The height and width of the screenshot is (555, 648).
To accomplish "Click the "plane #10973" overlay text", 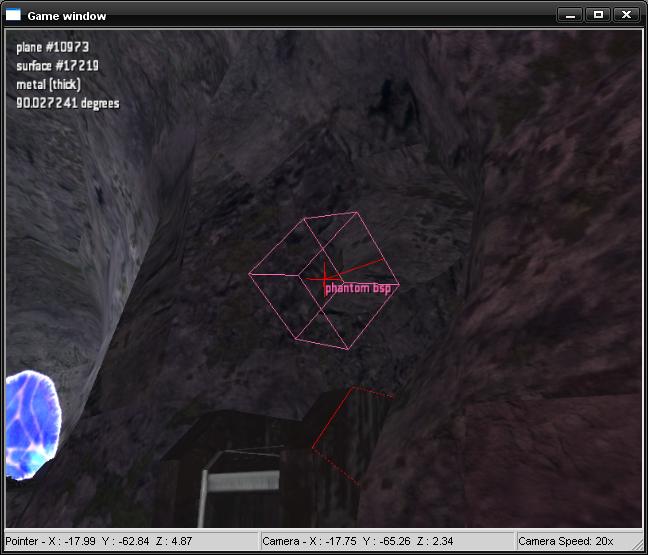I will tap(52, 47).
